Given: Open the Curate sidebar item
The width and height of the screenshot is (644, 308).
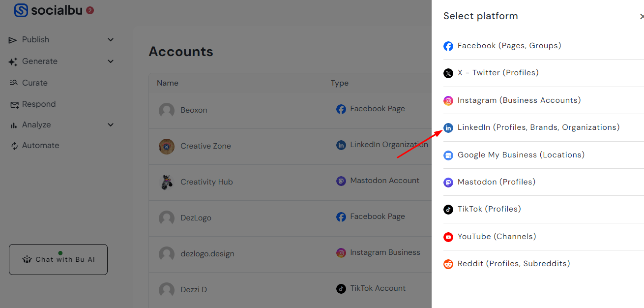Looking at the screenshot, I should tap(34, 83).
